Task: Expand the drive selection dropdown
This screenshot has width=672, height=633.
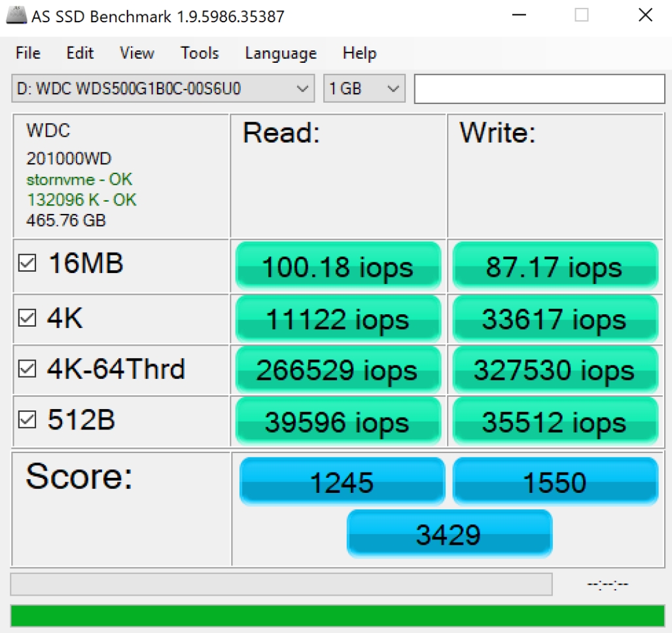Action: pyautogui.click(x=163, y=88)
